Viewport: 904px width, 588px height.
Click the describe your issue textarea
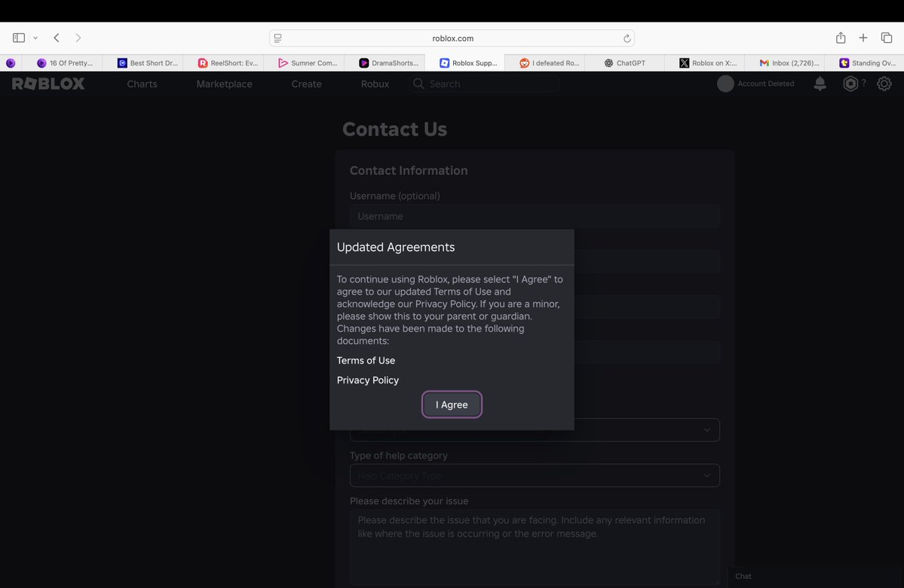tap(535, 547)
